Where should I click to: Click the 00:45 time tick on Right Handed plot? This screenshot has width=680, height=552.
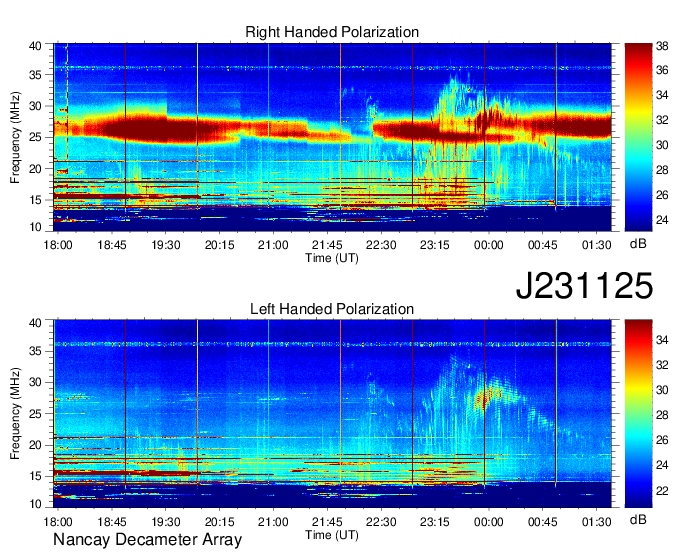(543, 245)
